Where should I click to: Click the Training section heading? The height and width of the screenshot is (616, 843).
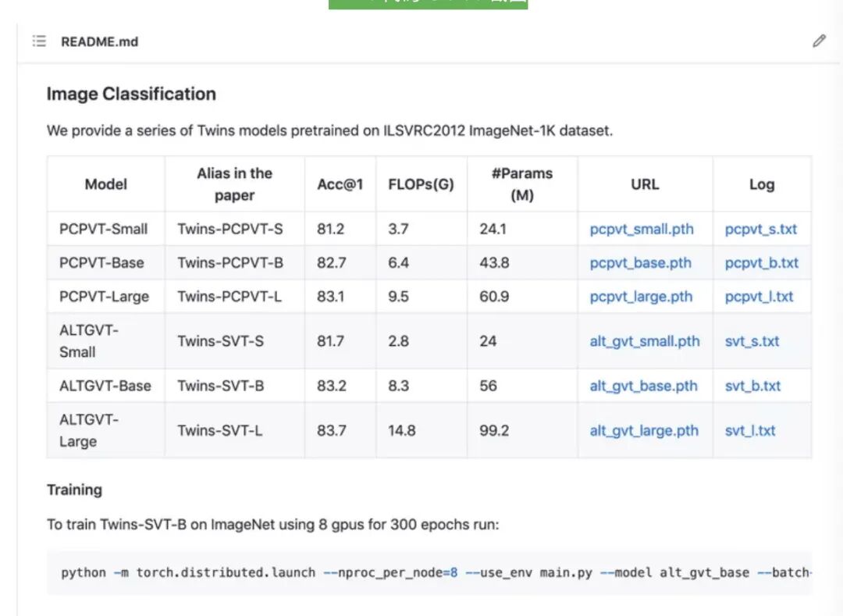[74, 490]
